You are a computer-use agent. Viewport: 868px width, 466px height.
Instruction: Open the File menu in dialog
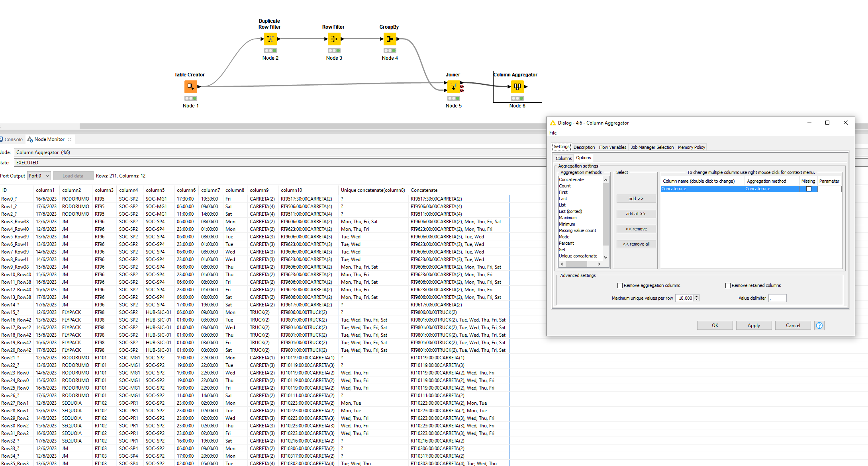(553, 133)
